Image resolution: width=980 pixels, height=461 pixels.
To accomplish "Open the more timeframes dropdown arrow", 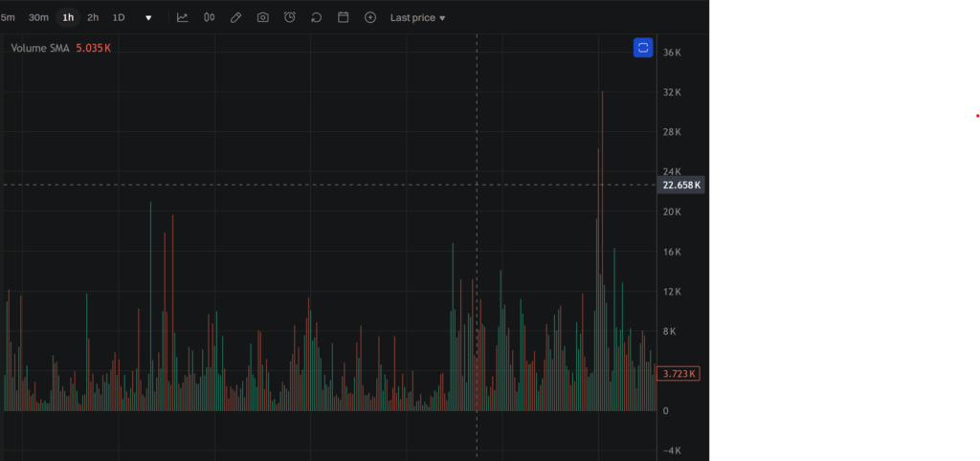I will point(148,17).
